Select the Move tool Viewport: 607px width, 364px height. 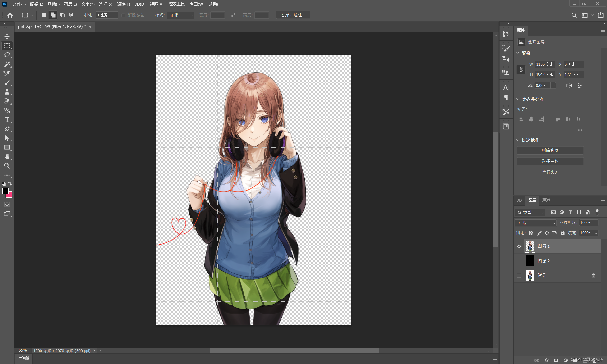pyautogui.click(x=7, y=36)
